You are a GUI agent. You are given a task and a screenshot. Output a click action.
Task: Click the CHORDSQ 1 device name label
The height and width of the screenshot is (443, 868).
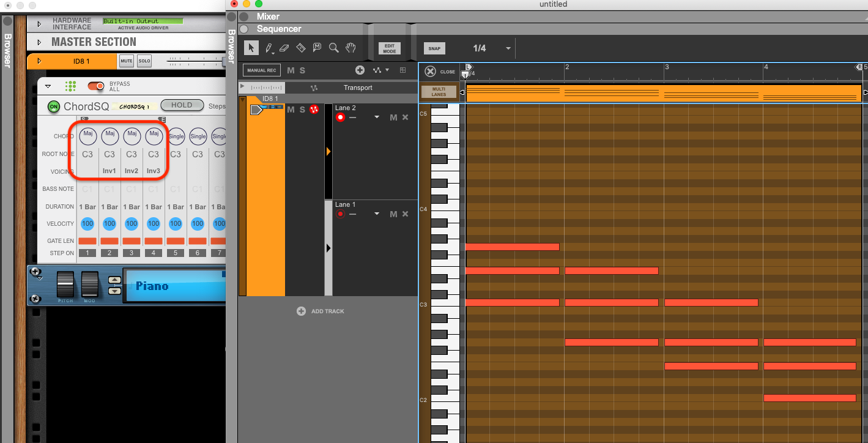click(134, 106)
